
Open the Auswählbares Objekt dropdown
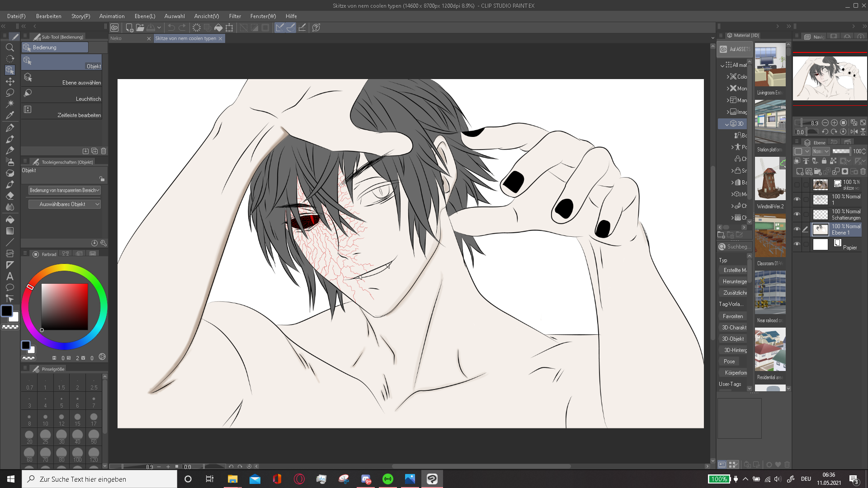pyautogui.click(x=64, y=204)
